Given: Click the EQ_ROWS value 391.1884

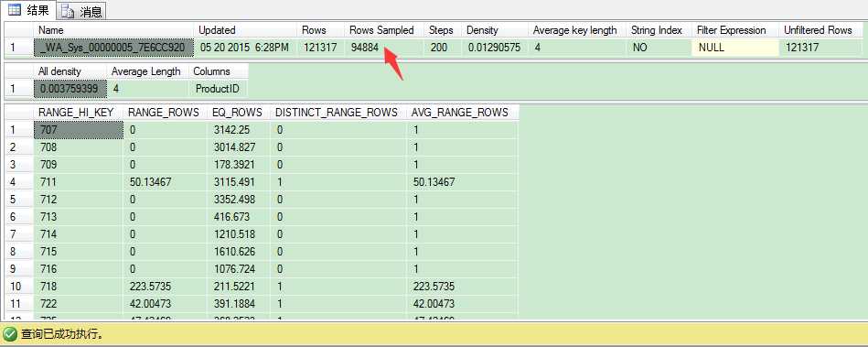Looking at the screenshot, I should coord(239,304).
